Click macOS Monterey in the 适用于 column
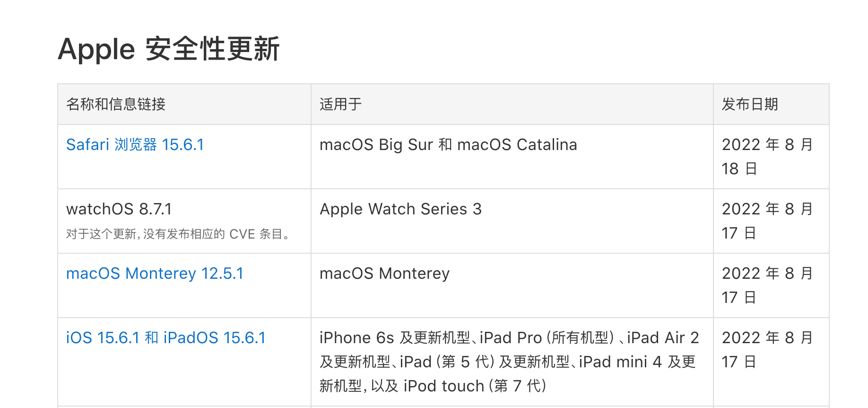The height and width of the screenshot is (408, 868). click(384, 274)
